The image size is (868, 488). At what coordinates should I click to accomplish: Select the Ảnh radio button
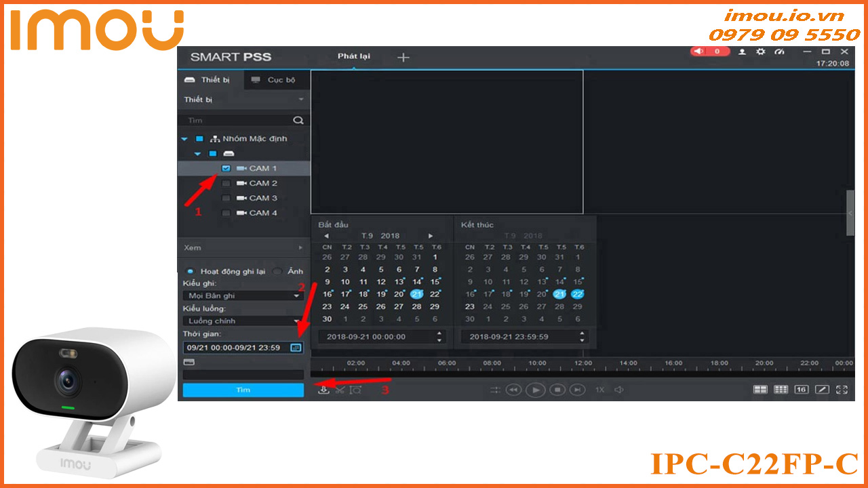coord(277,271)
